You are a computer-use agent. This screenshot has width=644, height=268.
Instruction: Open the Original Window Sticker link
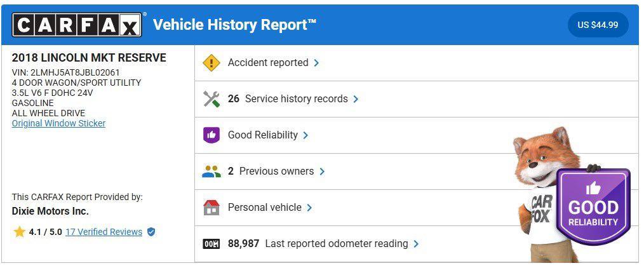58,123
